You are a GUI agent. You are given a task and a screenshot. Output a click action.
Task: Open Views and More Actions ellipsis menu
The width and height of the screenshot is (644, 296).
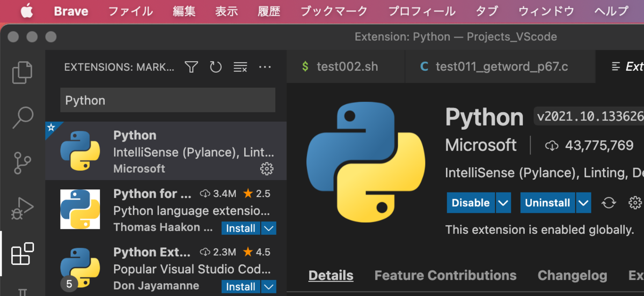(265, 67)
